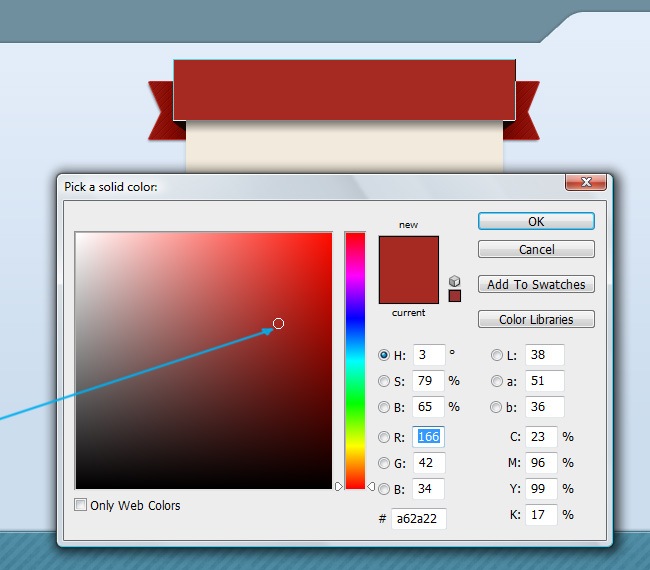
Task: Click the left hue slider arrow handle
Action: [339, 486]
